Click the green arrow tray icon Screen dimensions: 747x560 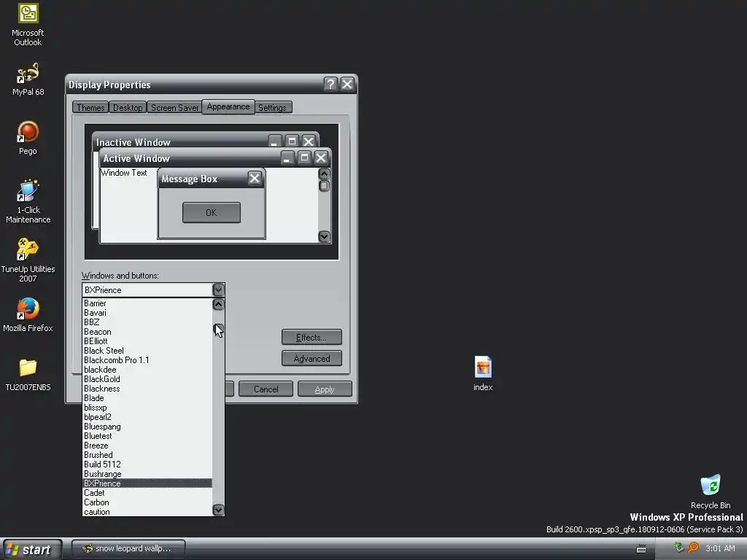(679, 548)
